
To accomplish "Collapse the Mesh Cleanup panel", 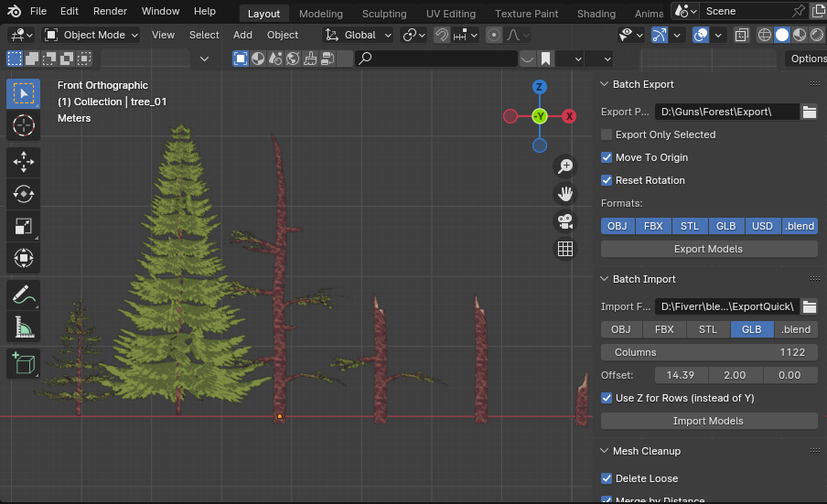I will [x=605, y=451].
